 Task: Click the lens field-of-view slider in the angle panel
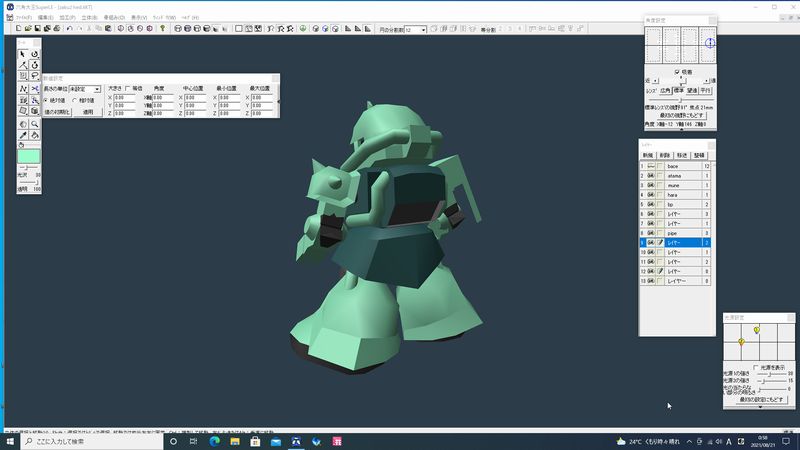[679, 99]
